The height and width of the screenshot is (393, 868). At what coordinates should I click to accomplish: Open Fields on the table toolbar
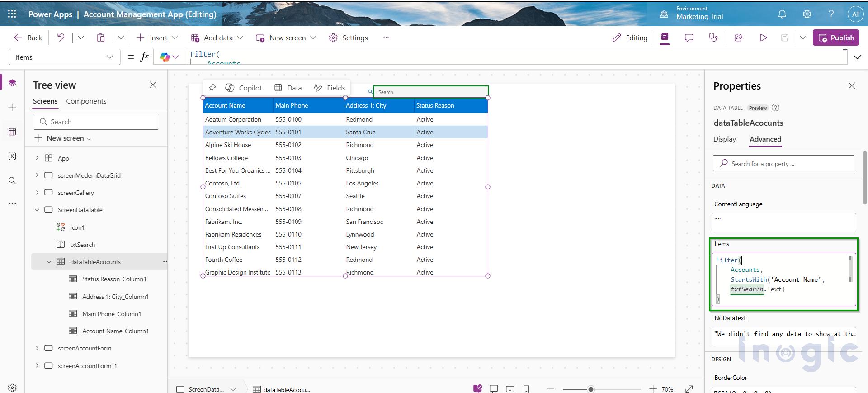[330, 88]
